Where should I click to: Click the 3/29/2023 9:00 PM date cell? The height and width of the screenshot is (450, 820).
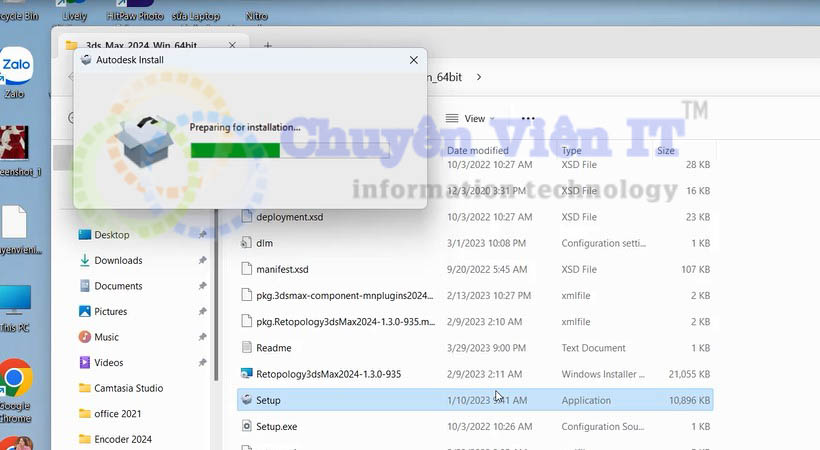tap(486, 348)
